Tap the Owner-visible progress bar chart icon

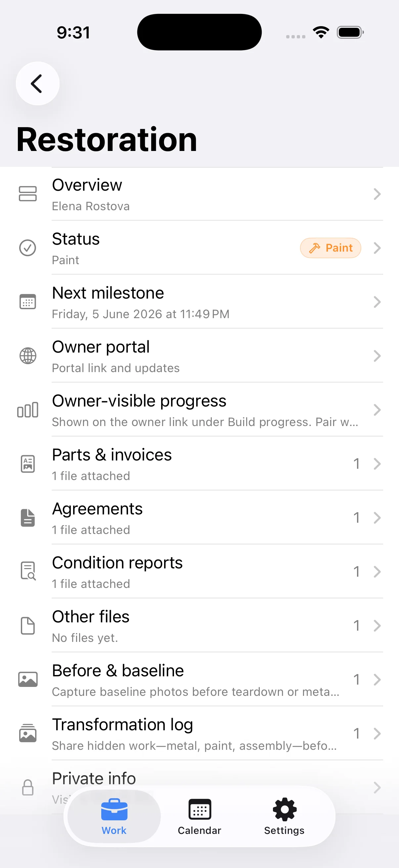[x=27, y=410]
